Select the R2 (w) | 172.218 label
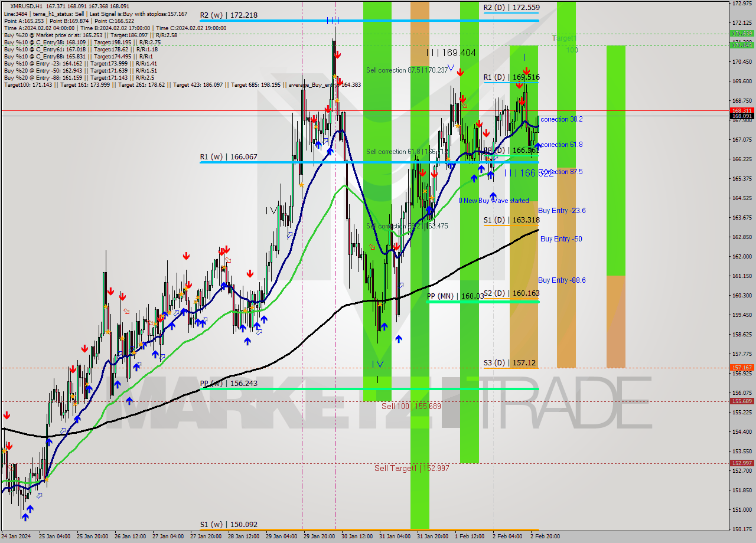Screen dimensions: 756x543 click(x=229, y=15)
